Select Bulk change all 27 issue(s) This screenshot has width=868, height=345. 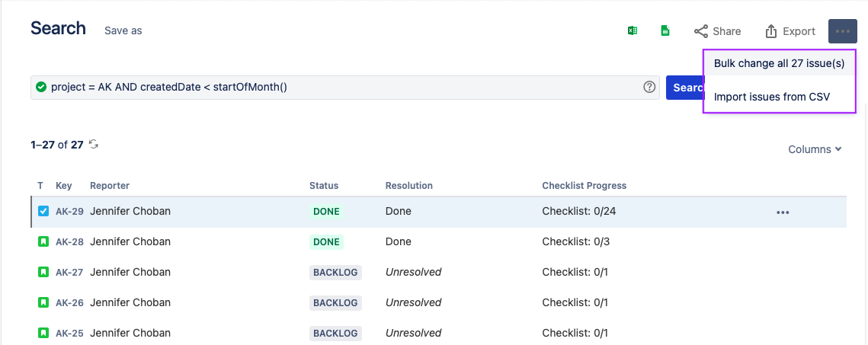[779, 63]
